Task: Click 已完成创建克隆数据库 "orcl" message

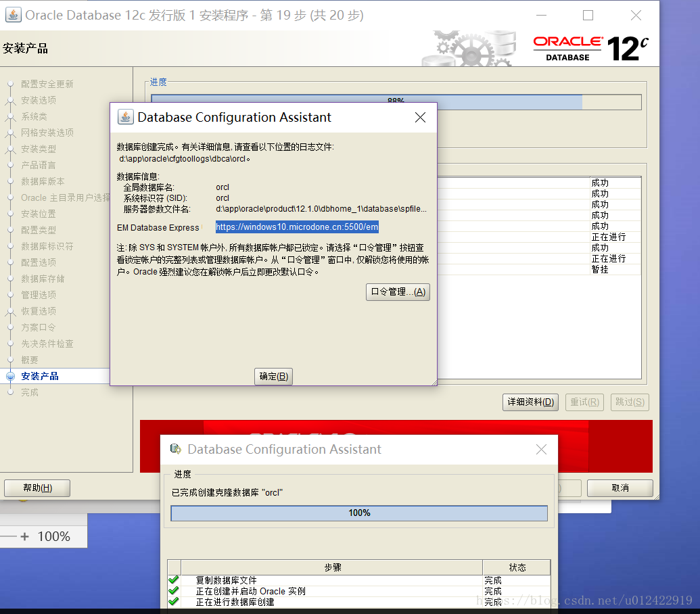Action: (227, 493)
